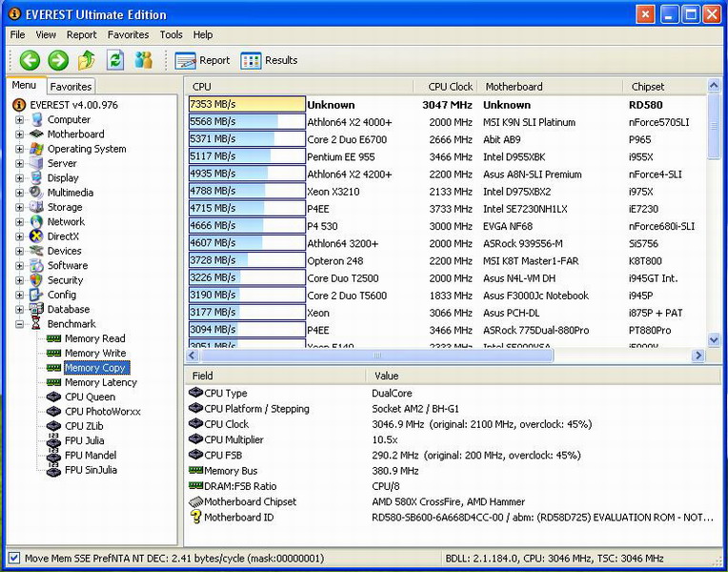Sort by the Chipset column header
728x572 pixels.
[x=664, y=87]
